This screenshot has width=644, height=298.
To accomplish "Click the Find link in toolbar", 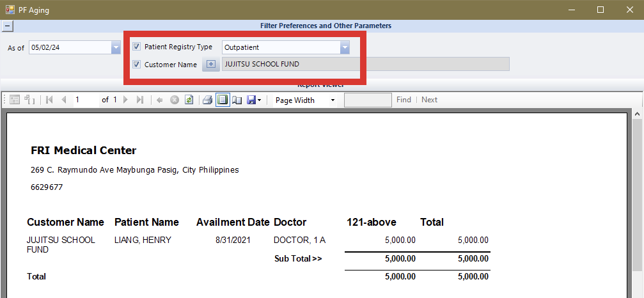I will [404, 100].
